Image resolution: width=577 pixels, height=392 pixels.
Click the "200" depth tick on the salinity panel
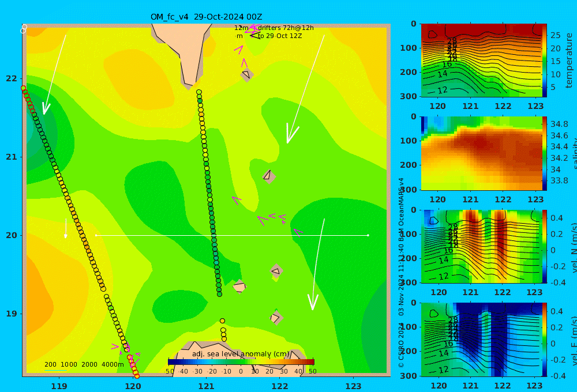(x=409, y=165)
